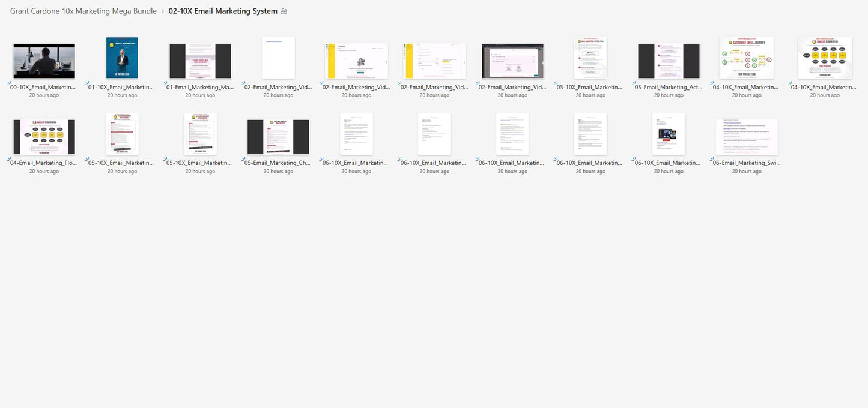Click the shared-folder people icon beside the title
The image size is (868, 408).
(x=284, y=11)
